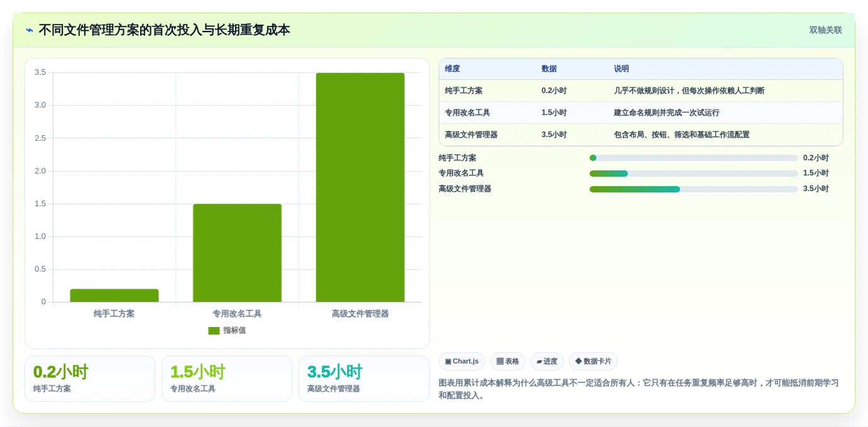Viewport: 868px width, 427px height.
Task: Click x-axis label 专用改名工具 under chart
Action: 237,313
